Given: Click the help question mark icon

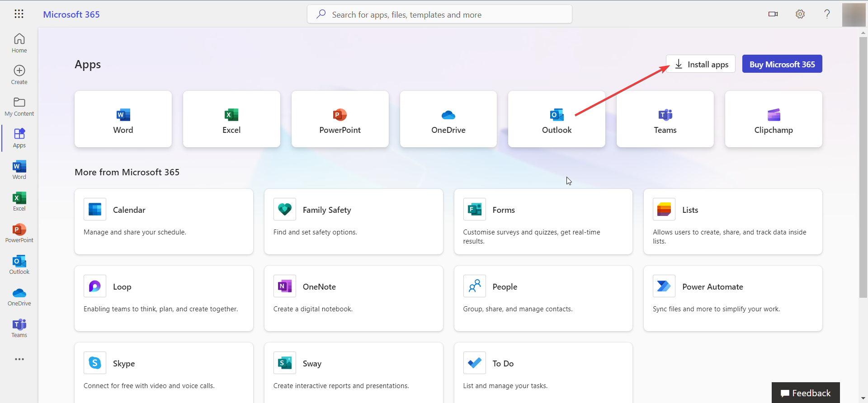Looking at the screenshot, I should coord(827,14).
